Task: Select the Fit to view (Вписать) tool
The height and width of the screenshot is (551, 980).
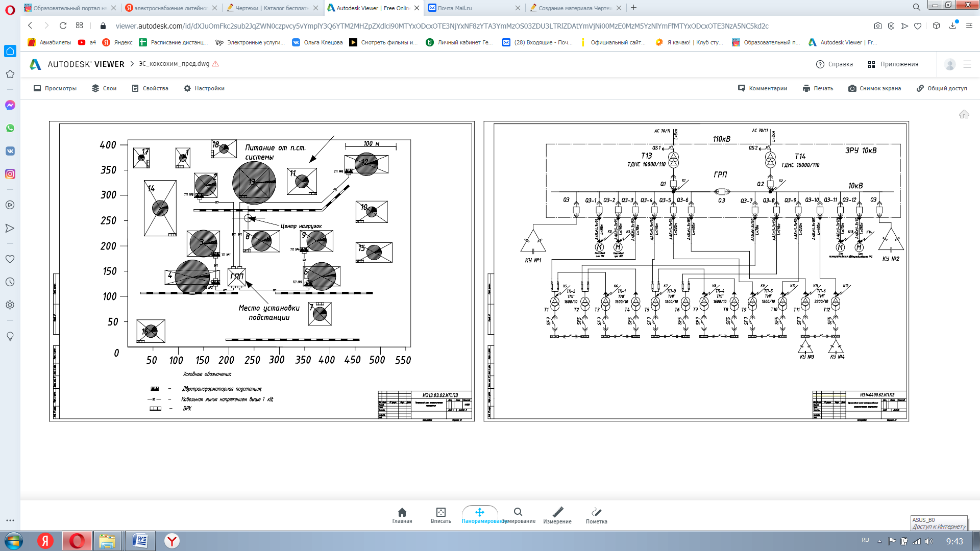Action: point(440,515)
